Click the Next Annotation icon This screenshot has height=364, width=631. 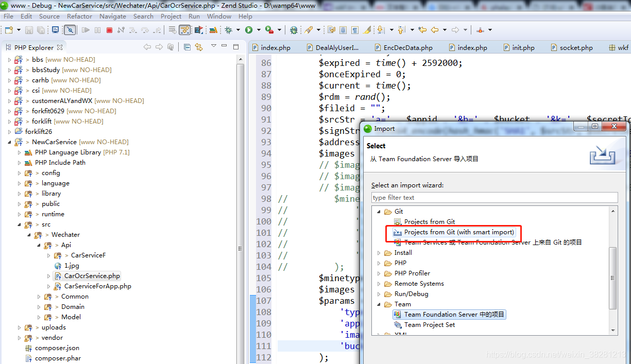[381, 30]
